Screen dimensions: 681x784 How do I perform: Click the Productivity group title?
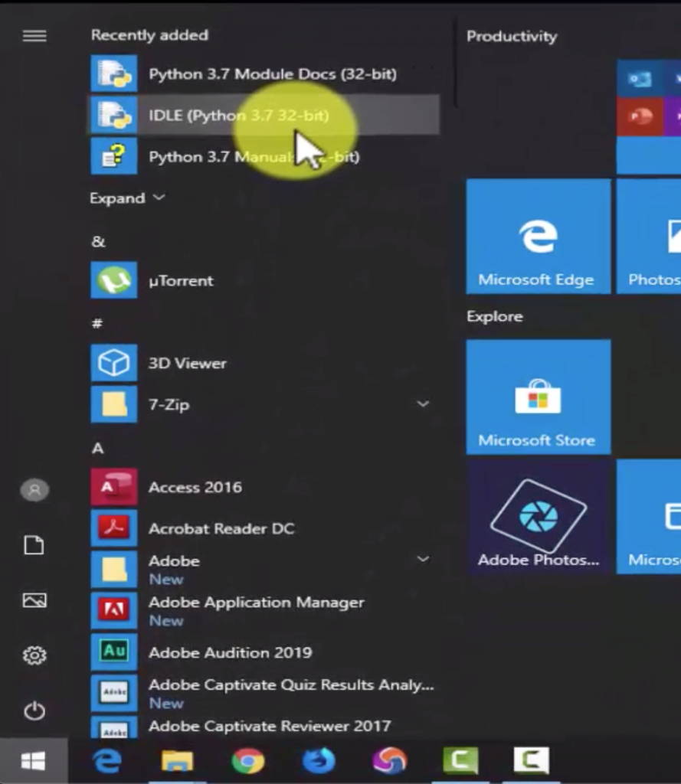tap(512, 37)
